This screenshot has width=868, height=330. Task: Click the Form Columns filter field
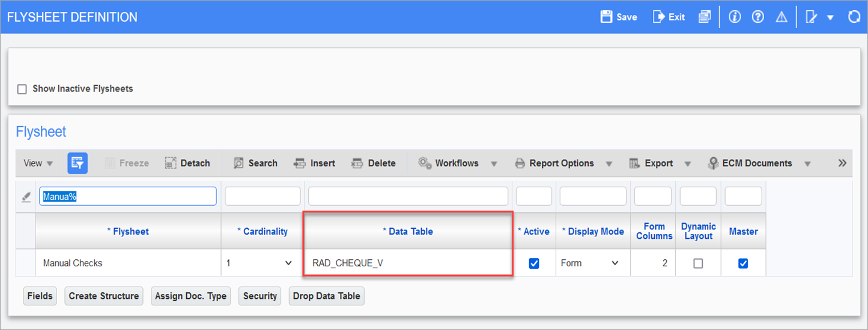(x=653, y=196)
